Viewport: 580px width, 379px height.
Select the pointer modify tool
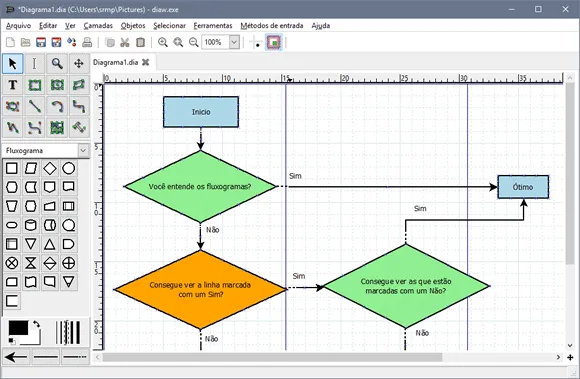(x=13, y=64)
